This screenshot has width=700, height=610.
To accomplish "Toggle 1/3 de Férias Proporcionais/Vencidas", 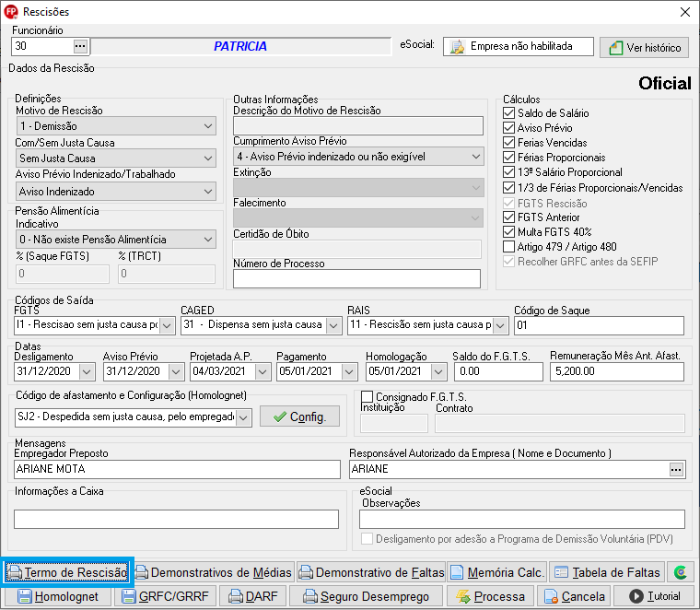I will (509, 188).
